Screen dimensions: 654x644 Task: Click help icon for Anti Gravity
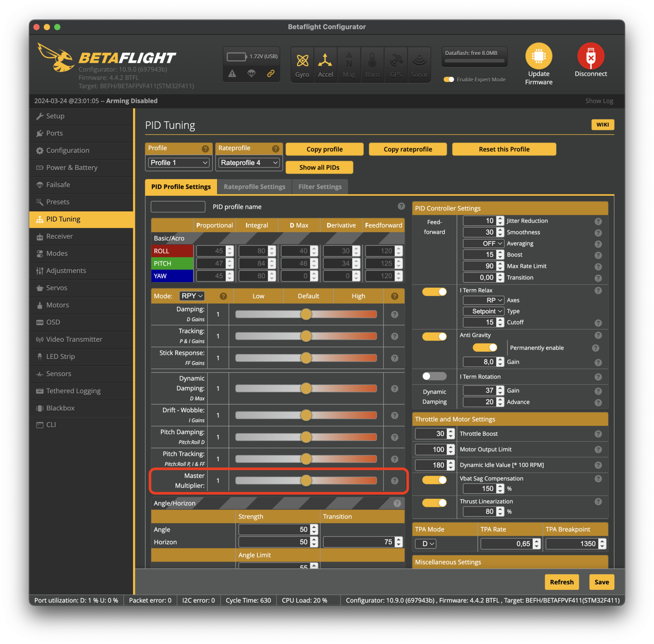pos(598,335)
